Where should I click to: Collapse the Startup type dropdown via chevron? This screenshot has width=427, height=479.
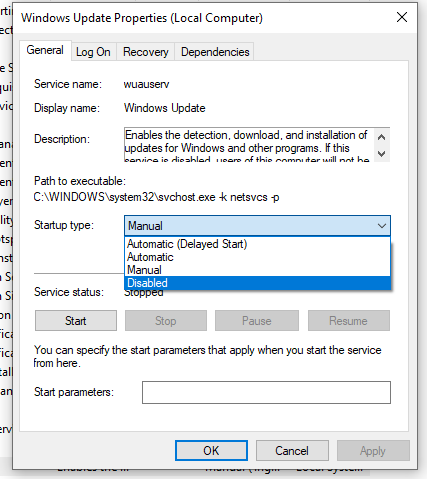(x=382, y=226)
